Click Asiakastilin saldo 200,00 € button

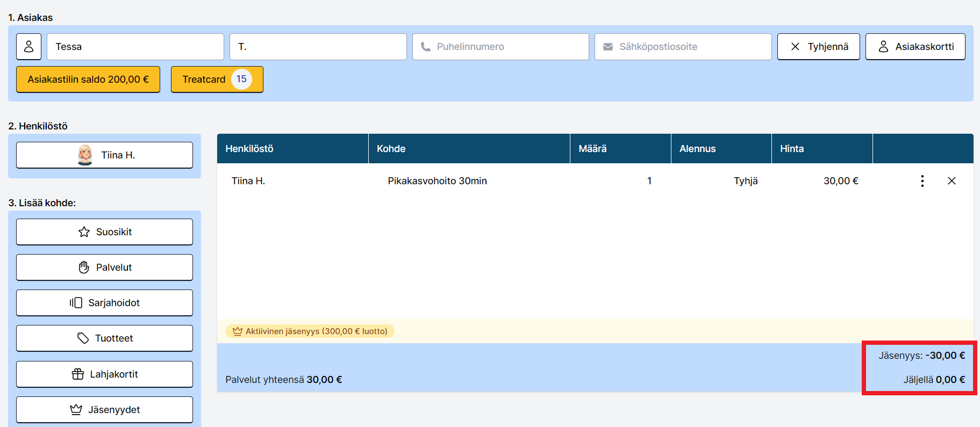pos(88,79)
